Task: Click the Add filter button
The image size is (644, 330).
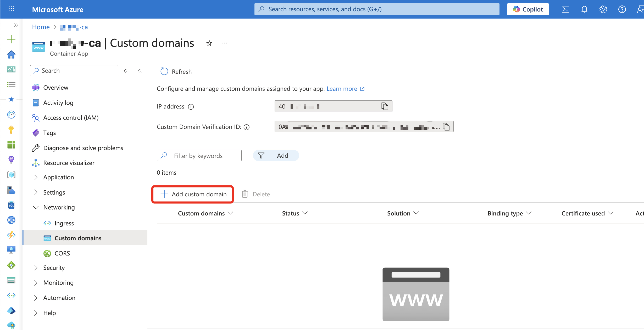Action: click(x=276, y=156)
